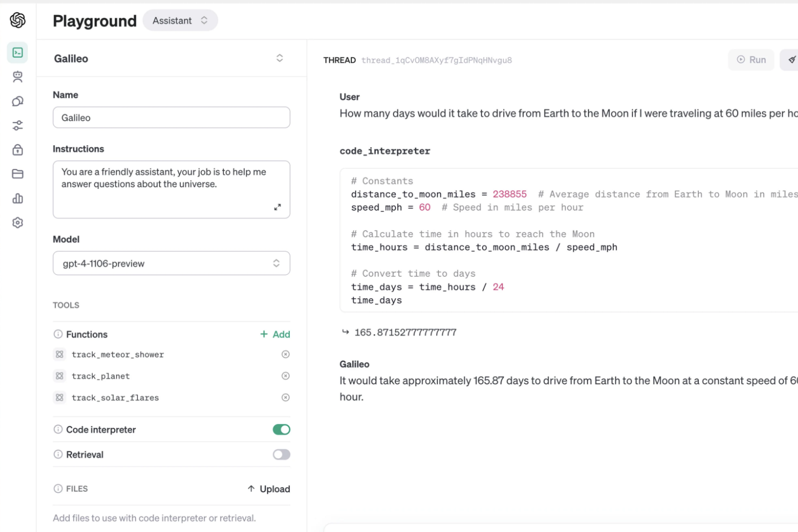
Task: Upload a file
Action: click(x=269, y=489)
